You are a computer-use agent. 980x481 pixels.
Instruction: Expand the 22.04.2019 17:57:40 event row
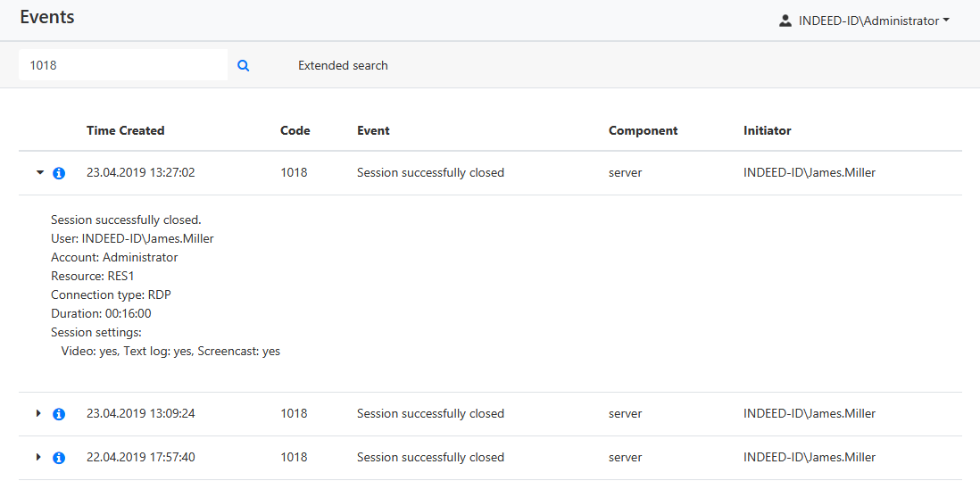[38, 457]
